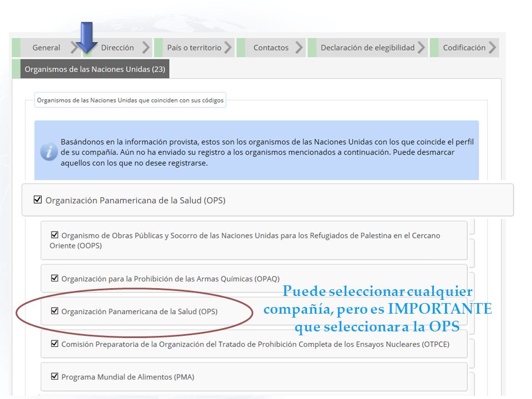The image size is (532, 399).
Task: Open the Contactos tab
Action: [x=271, y=48]
